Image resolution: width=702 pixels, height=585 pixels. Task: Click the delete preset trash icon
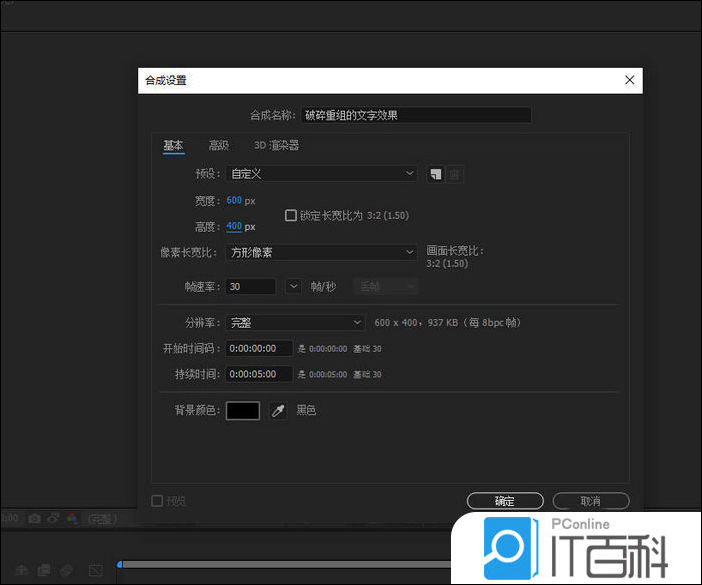click(x=455, y=174)
